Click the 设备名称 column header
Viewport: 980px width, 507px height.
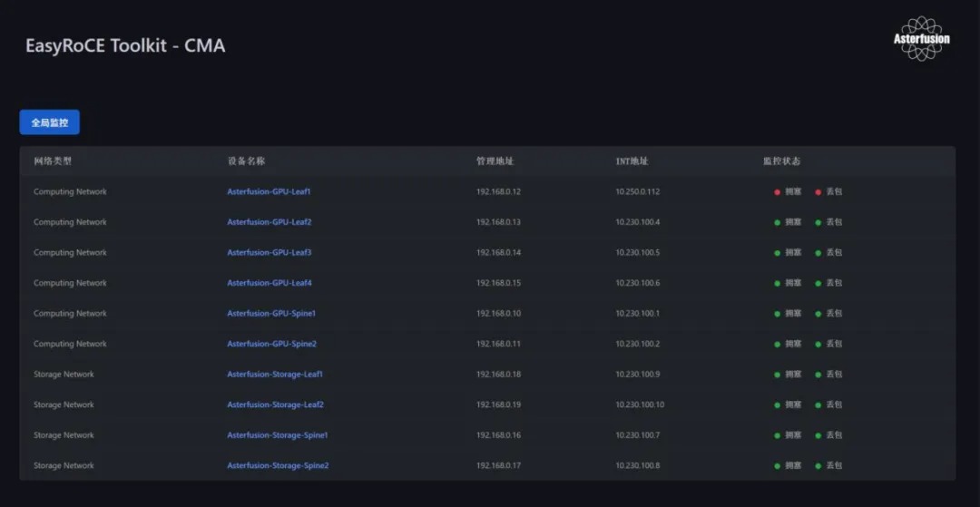tap(246, 161)
